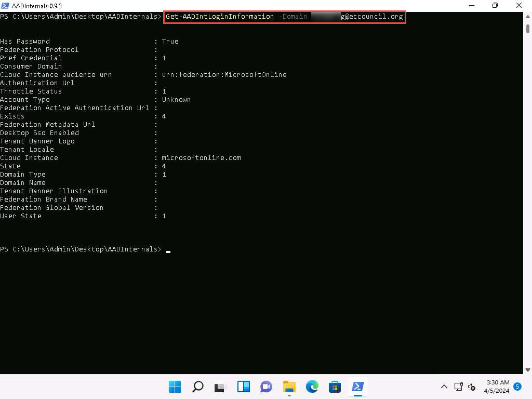Click the taskbar Search magnifier icon
This screenshot has height=399, width=532.
pyautogui.click(x=198, y=387)
